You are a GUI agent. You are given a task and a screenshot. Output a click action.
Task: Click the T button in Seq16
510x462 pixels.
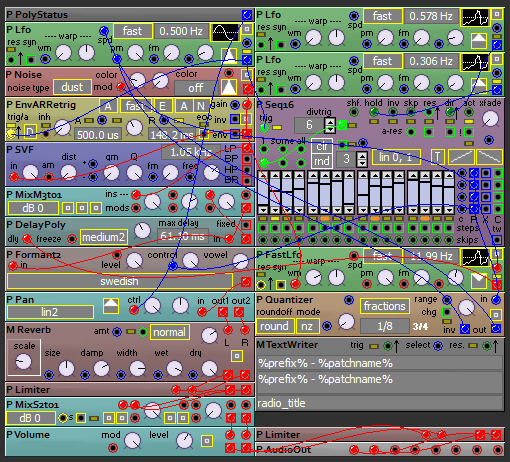438,157
